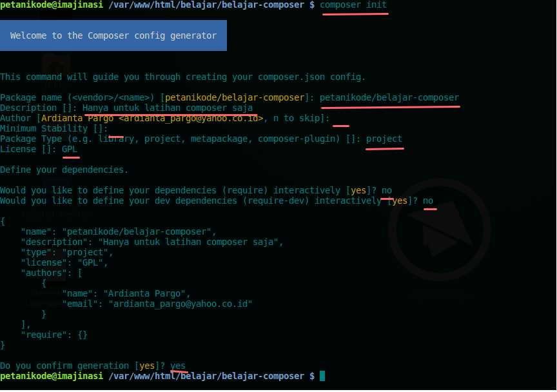Click the JSON line '"type": "project",'

coord(67,252)
